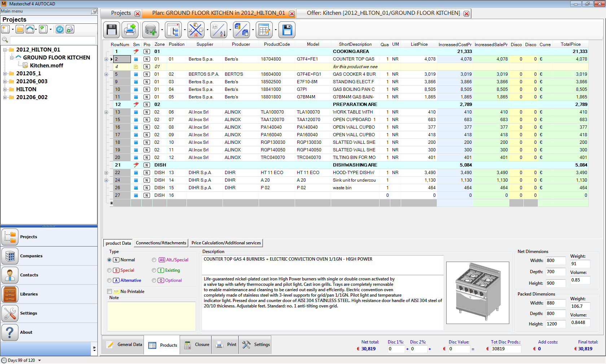The width and height of the screenshot is (606, 364).
Task: Select the Alternative type radio button
Action: (x=109, y=280)
